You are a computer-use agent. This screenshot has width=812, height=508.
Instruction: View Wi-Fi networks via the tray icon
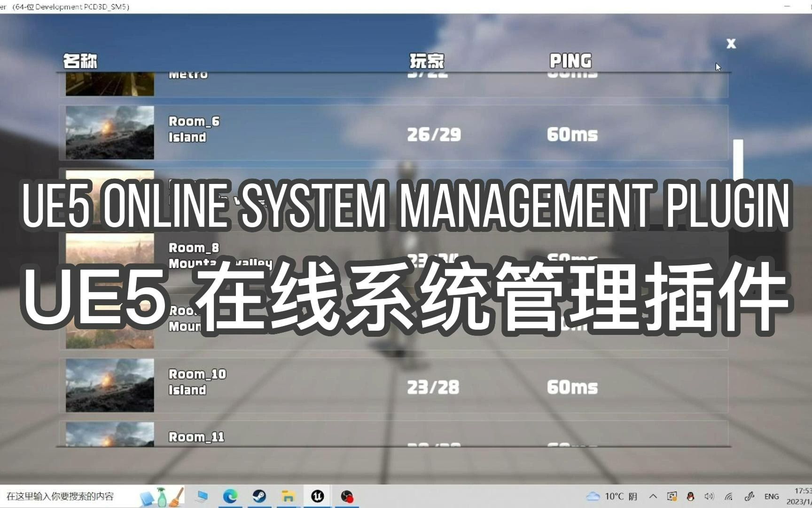(x=728, y=497)
